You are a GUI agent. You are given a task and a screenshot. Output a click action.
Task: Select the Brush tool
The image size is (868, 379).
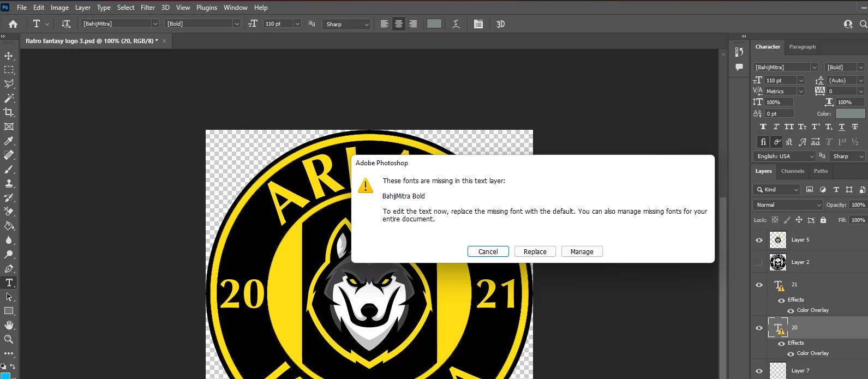coord(9,170)
